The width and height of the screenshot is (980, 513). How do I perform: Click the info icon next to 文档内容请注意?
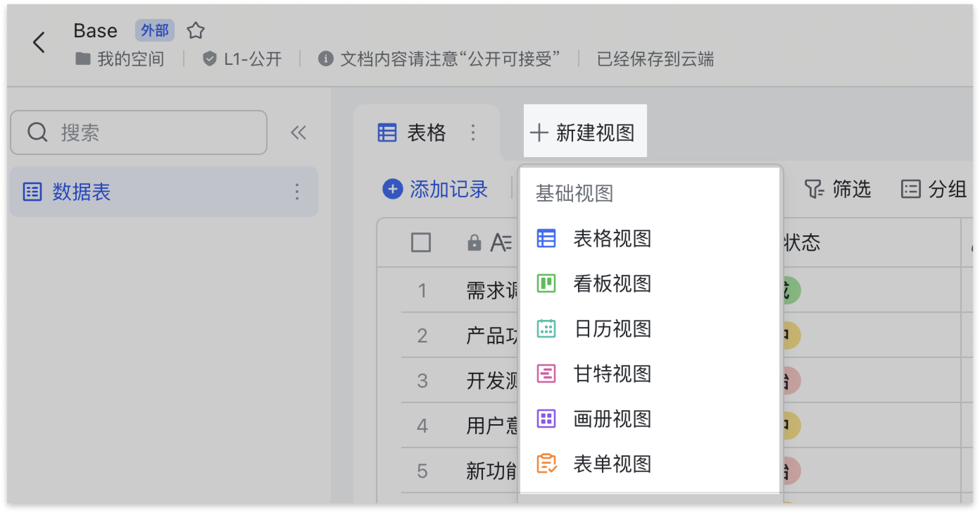pyautogui.click(x=326, y=59)
